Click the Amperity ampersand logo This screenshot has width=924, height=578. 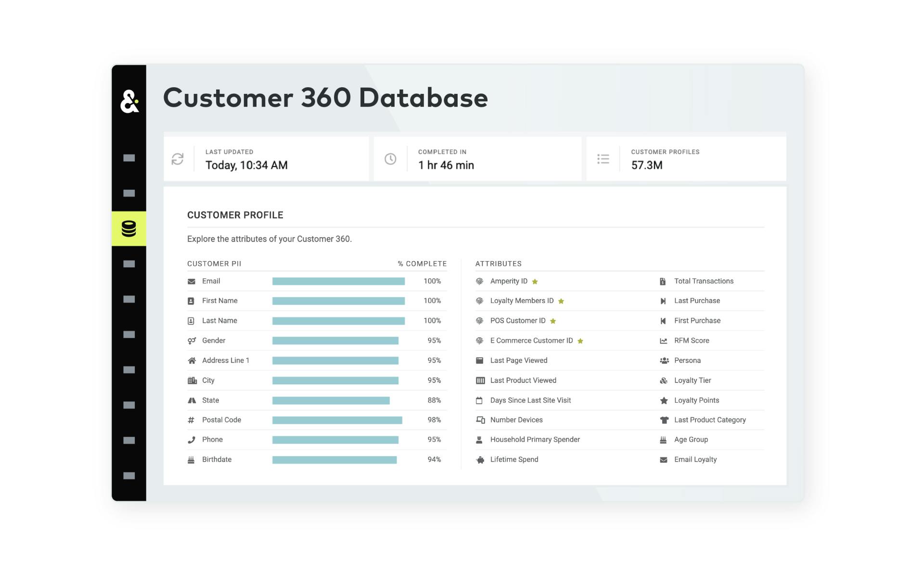(x=129, y=102)
